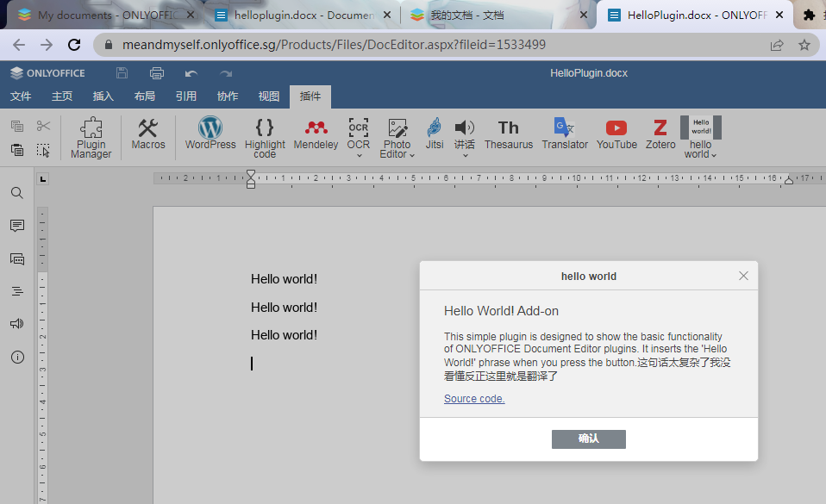The height and width of the screenshot is (504, 826).
Task: Switch to the 插入 (Insert) tab
Action: (103, 96)
